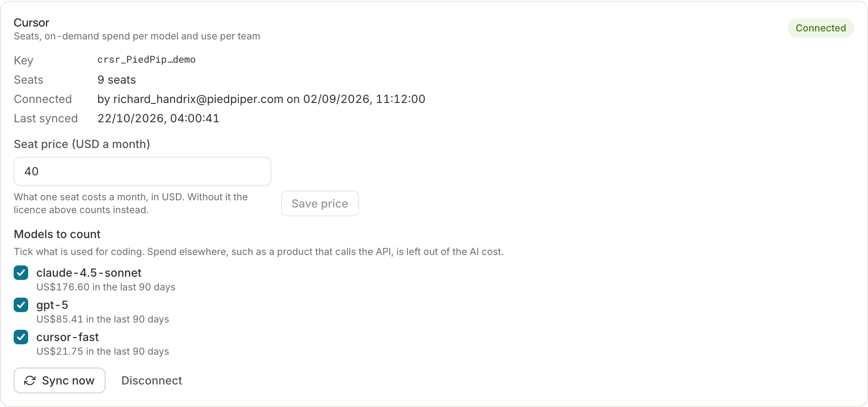Click the seat cost helper text
The image size is (868, 407).
tap(131, 203)
